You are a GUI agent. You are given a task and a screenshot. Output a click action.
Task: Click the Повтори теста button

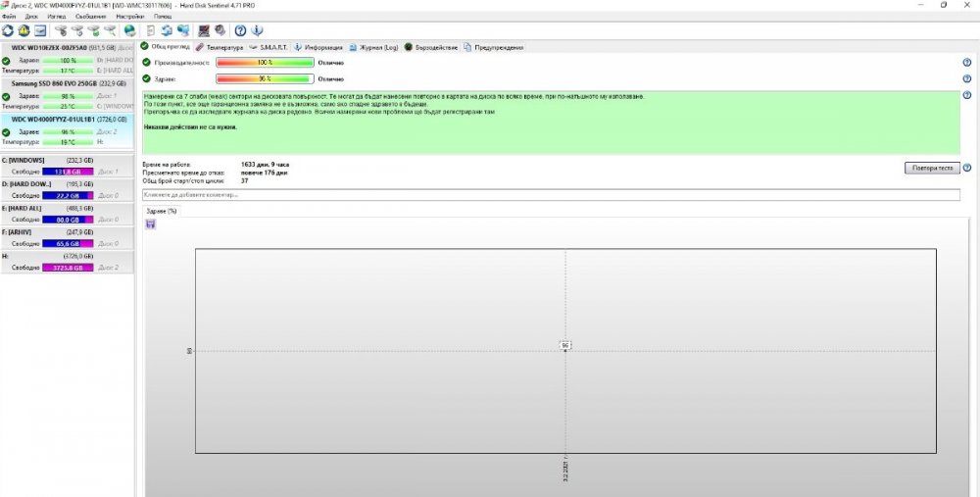[931, 169]
